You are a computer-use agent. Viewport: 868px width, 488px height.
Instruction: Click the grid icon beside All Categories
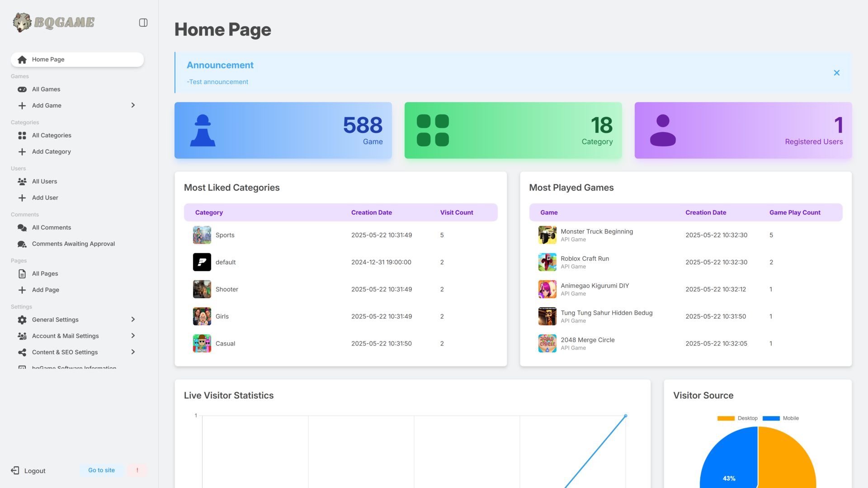(22, 136)
